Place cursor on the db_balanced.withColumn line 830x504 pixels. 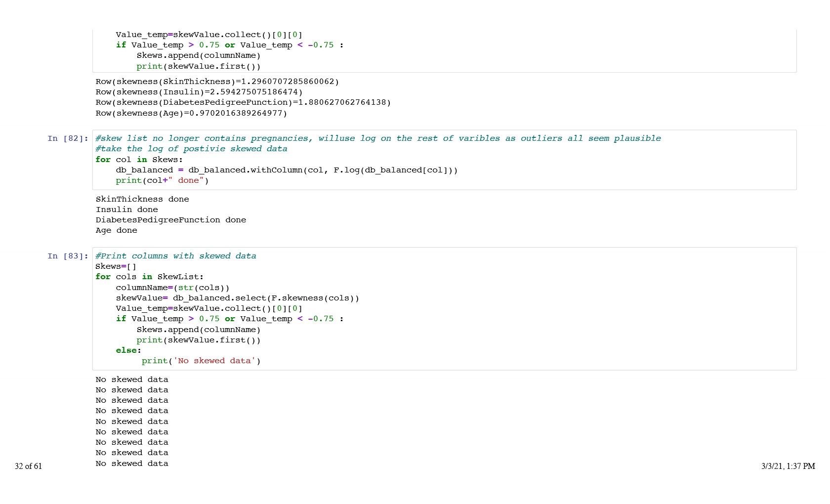point(287,170)
